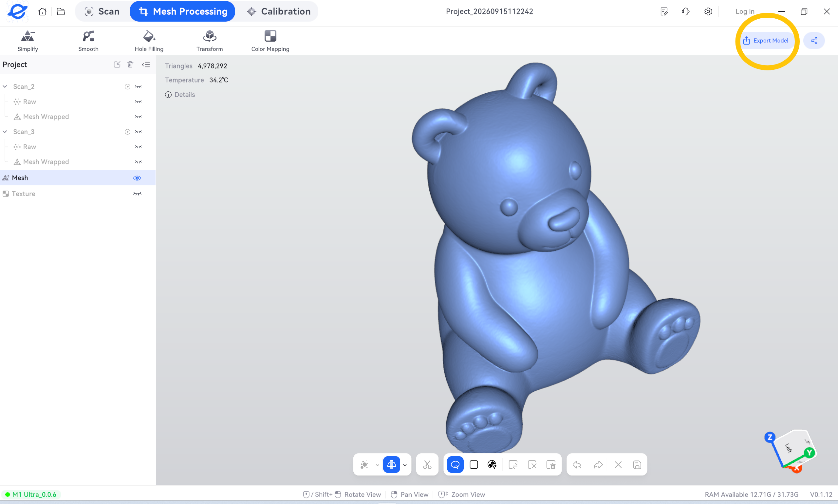
Task: Open the project folder icon
Action: pyautogui.click(x=61, y=11)
